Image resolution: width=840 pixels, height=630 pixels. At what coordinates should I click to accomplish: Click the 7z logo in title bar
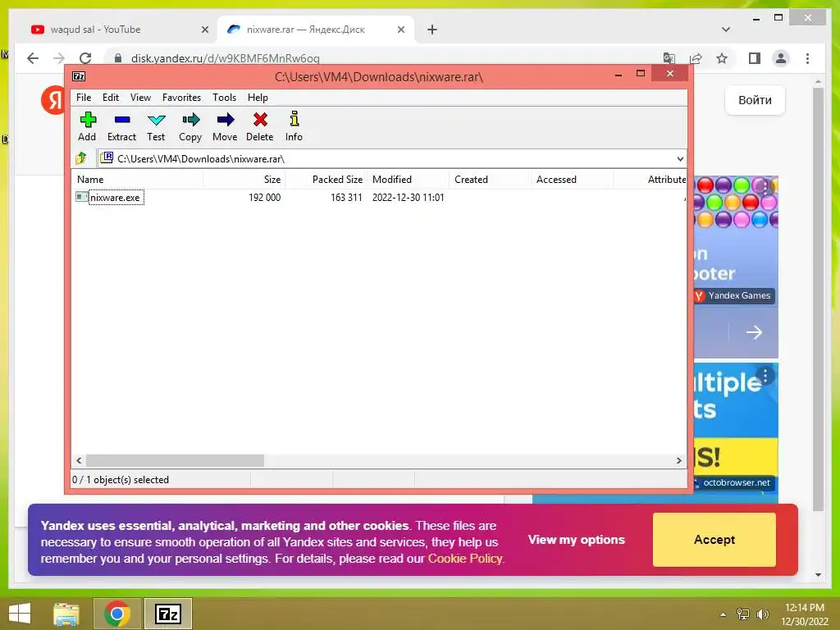[x=79, y=76]
